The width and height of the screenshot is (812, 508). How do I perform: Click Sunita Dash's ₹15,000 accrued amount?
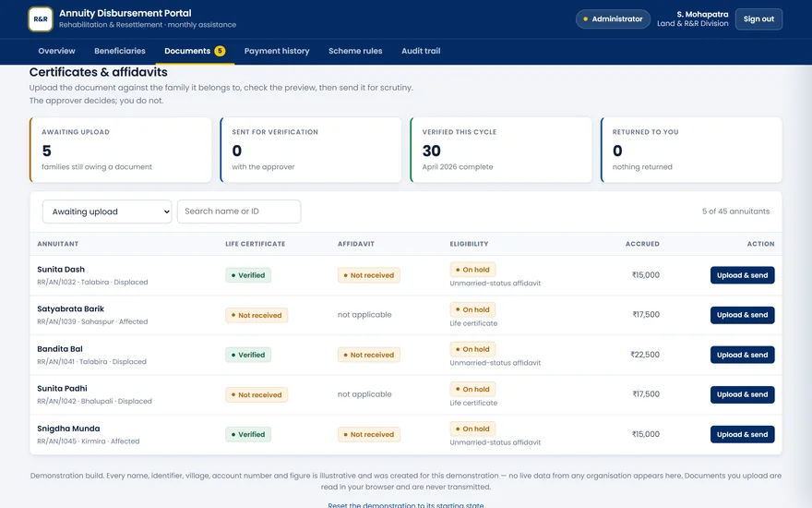646,275
